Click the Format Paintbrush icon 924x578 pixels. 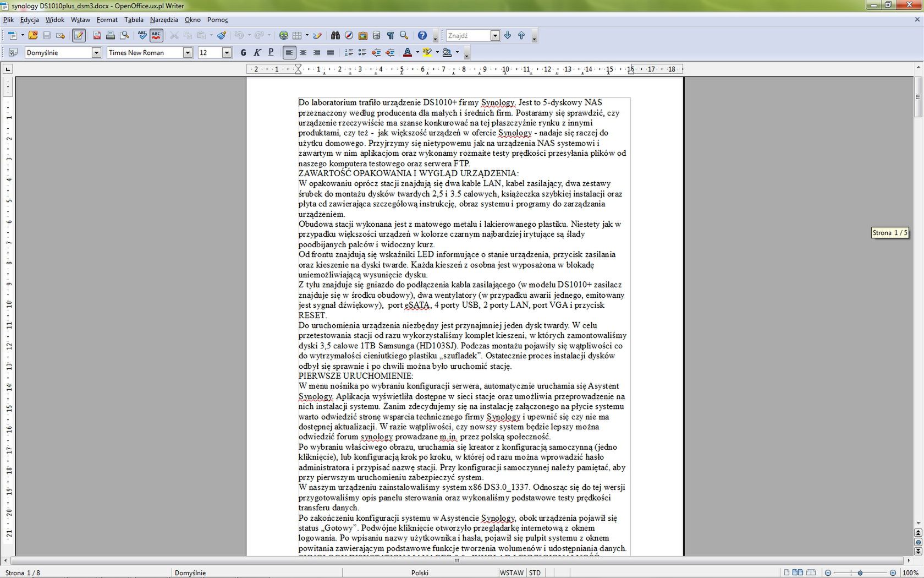coord(222,35)
